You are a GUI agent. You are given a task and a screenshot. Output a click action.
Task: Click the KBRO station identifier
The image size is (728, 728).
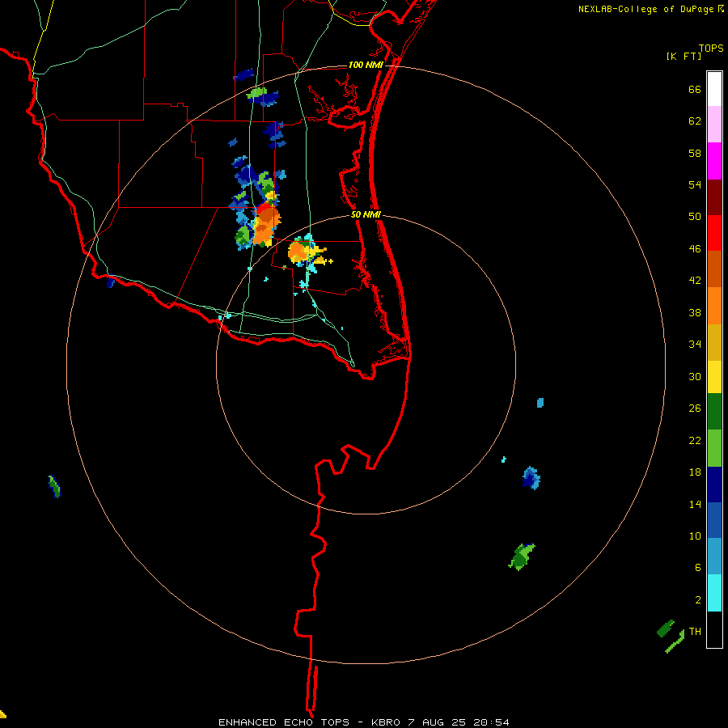385,722
